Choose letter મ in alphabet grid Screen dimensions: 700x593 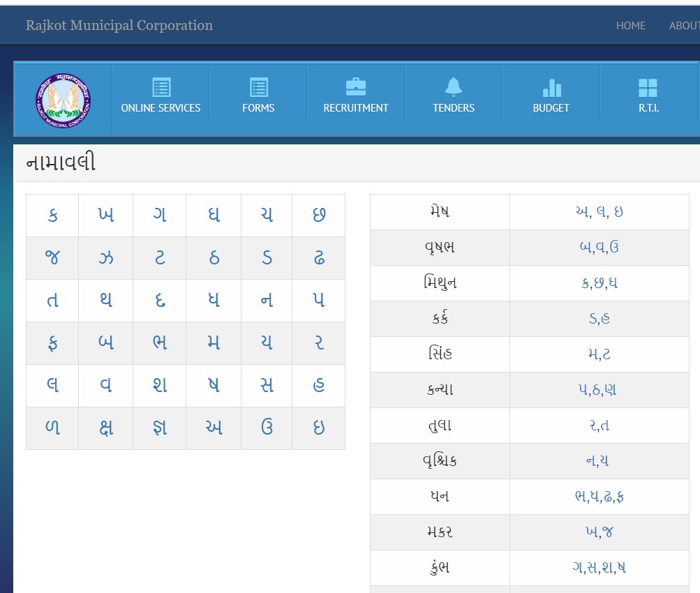(214, 343)
